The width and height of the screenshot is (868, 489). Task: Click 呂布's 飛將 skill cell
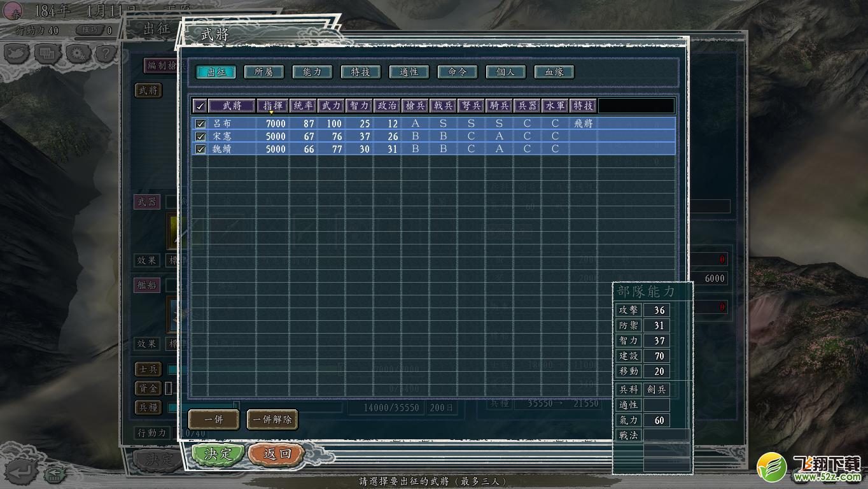pyautogui.click(x=583, y=124)
